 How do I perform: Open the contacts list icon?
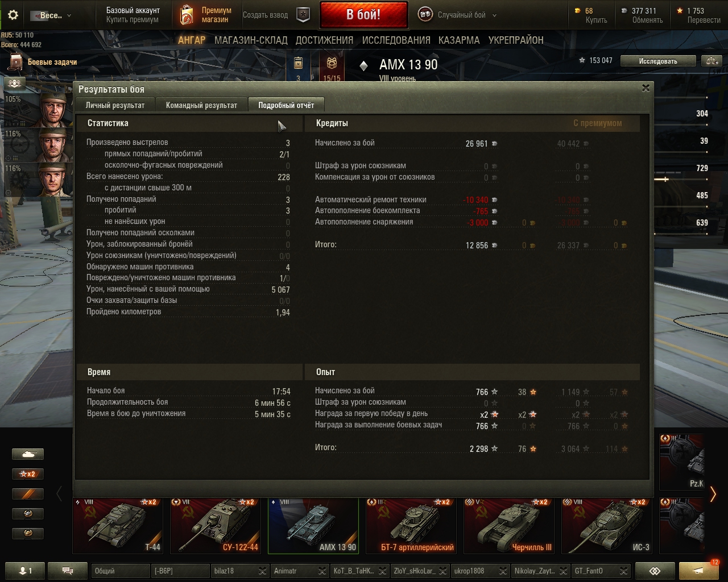pos(23,571)
